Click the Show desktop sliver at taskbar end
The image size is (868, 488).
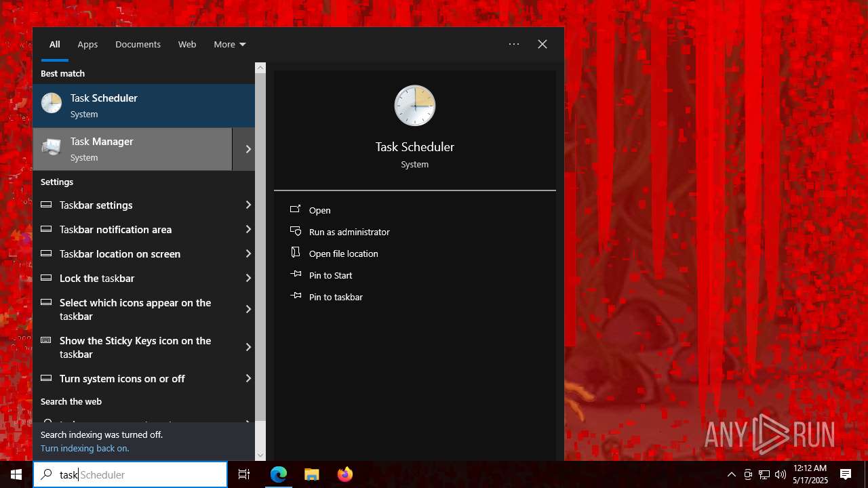click(866, 474)
